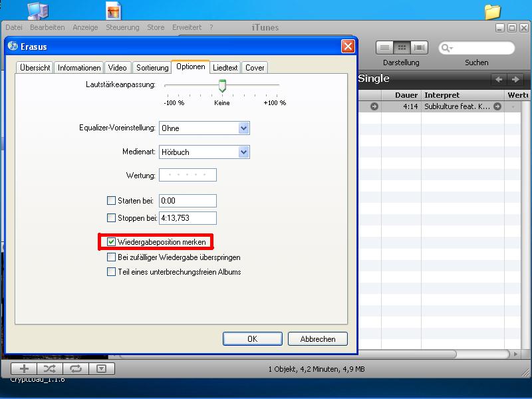This screenshot has width=532, height=399.
Task: Minimize the iTunes window
Action: (500, 27)
